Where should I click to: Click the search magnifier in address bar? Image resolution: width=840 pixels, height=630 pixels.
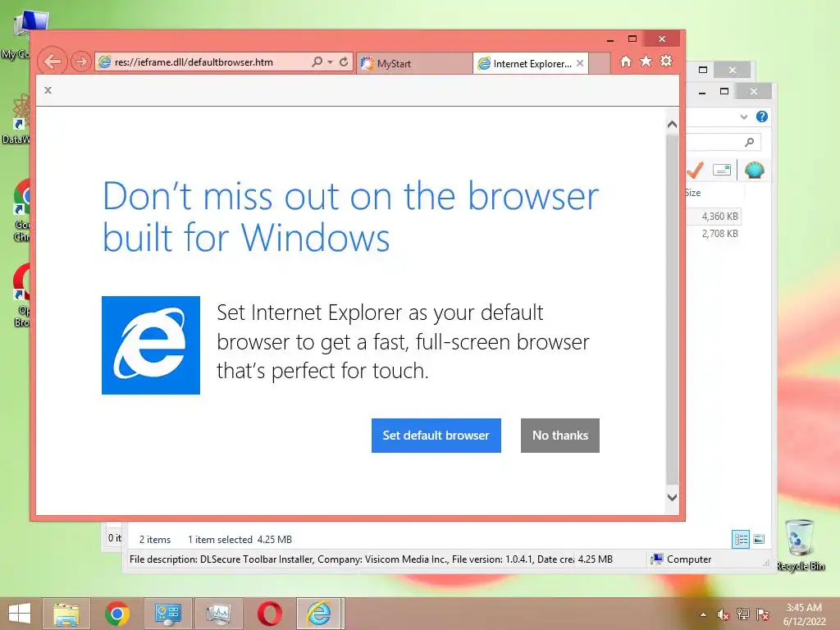(x=317, y=62)
